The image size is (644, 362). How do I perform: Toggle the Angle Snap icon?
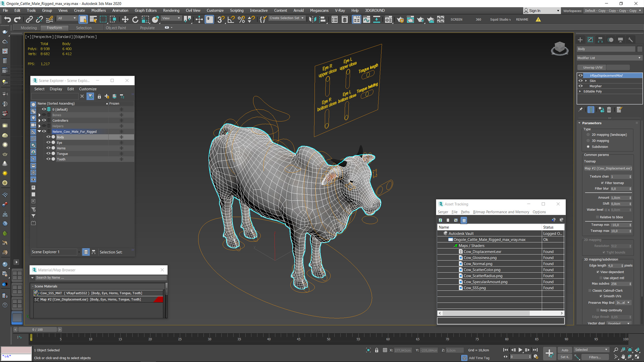point(231,19)
